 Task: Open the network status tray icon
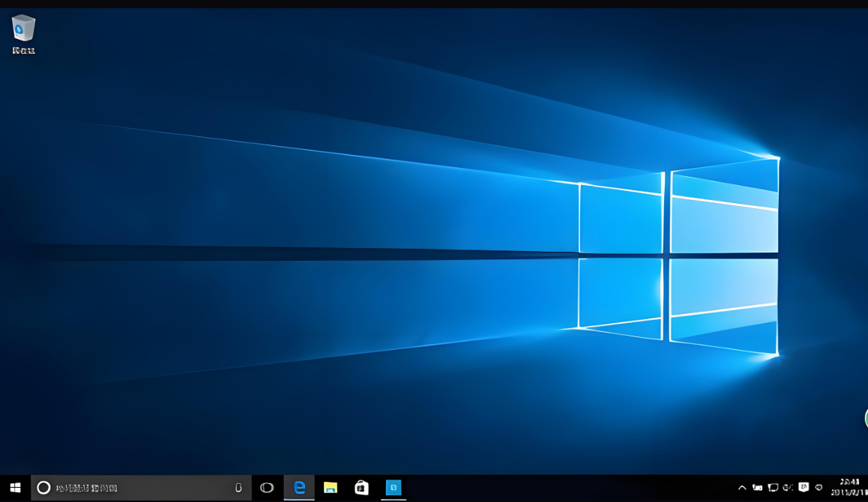[773, 488]
